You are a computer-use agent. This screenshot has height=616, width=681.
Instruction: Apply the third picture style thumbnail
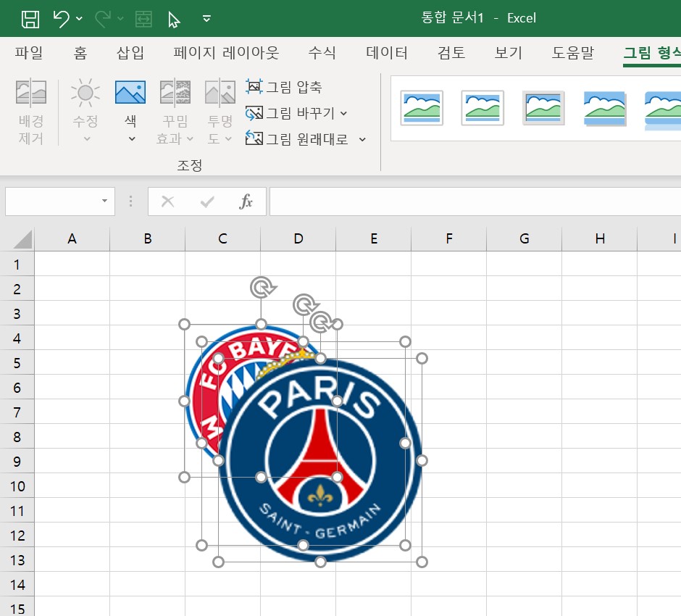tap(543, 108)
